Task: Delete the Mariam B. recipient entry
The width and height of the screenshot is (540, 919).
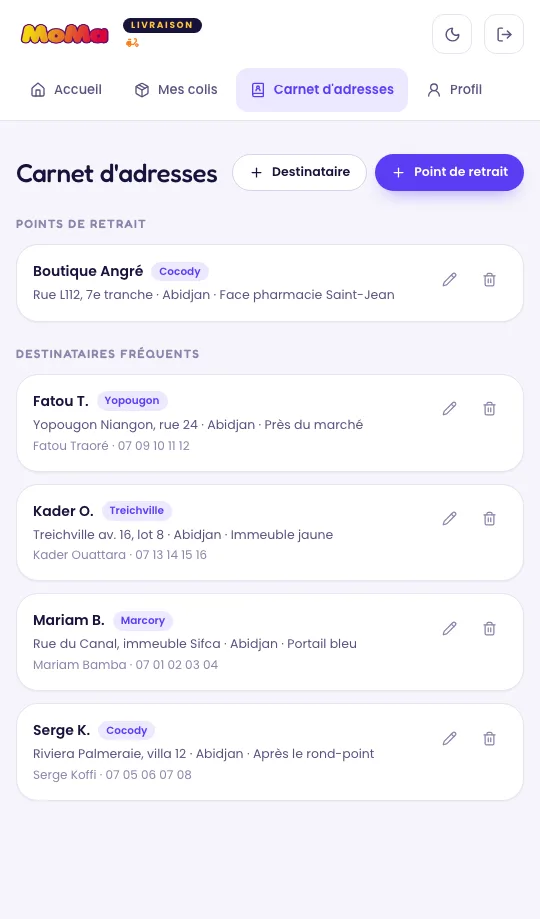Action: pyautogui.click(x=490, y=629)
